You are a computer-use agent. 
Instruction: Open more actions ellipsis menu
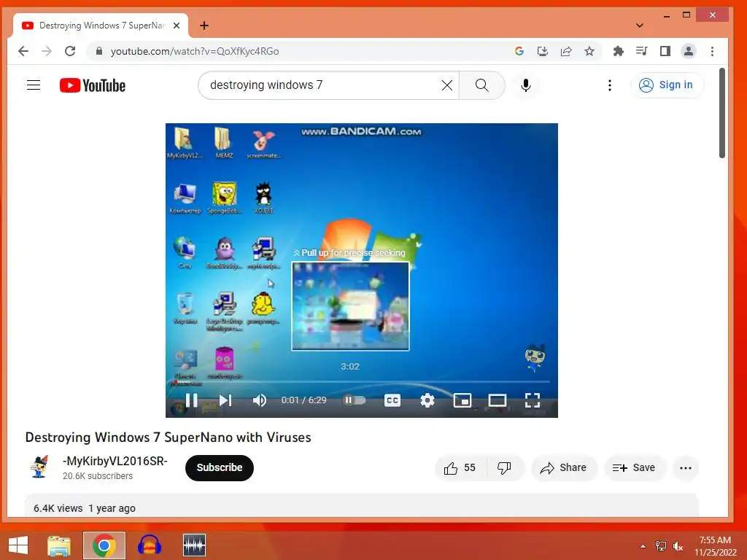[686, 468]
